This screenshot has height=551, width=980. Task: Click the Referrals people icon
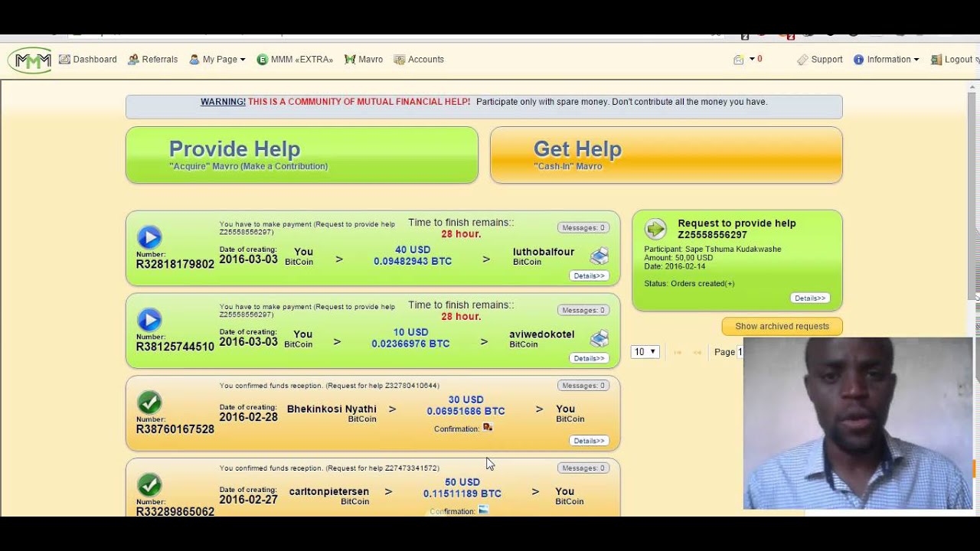pyautogui.click(x=133, y=60)
